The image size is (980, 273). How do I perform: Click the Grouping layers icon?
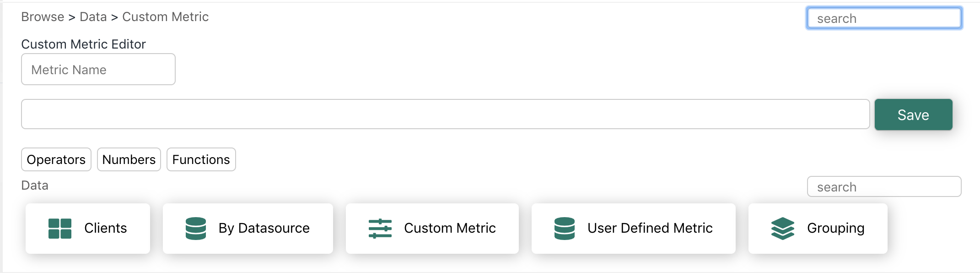(783, 229)
